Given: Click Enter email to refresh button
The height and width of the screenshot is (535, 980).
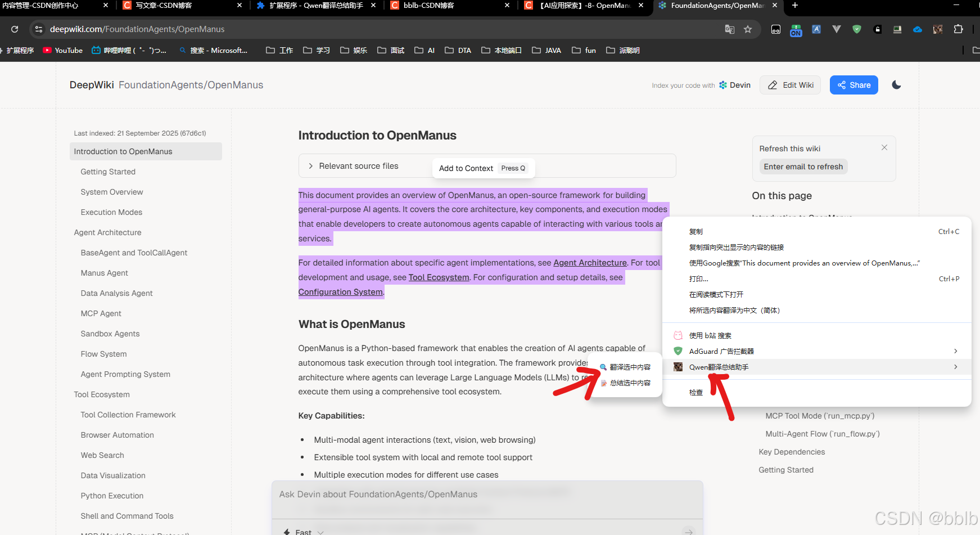Looking at the screenshot, I should pos(803,167).
